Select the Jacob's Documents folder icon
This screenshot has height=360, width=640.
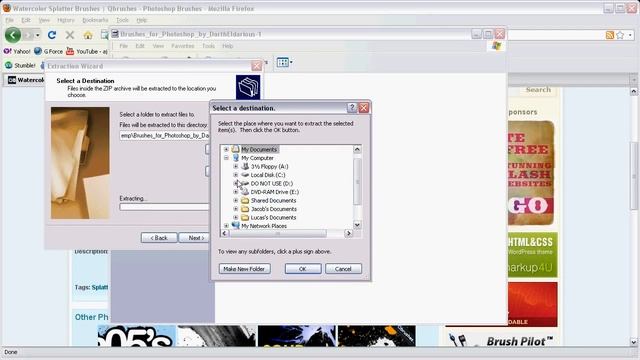coord(245,209)
